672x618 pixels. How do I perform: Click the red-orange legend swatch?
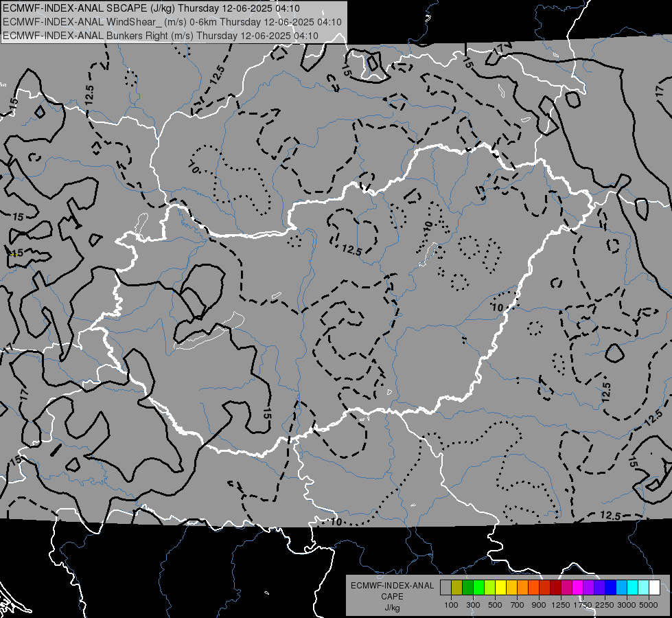[x=533, y=588]
